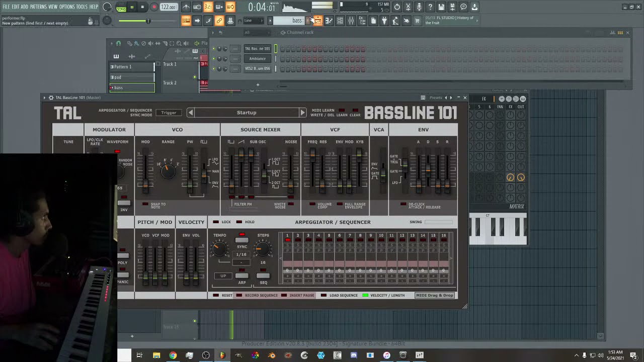Select the pad pattern in picker
The width and height of the screenshot is (644, 362).
(132, 77)
